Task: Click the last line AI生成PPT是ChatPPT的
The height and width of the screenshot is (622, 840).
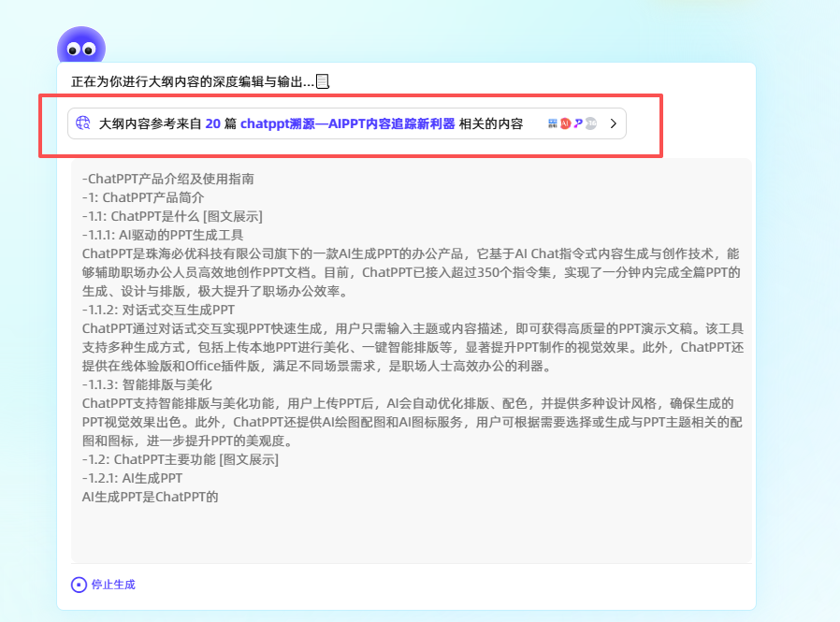Action: [150, 498]
